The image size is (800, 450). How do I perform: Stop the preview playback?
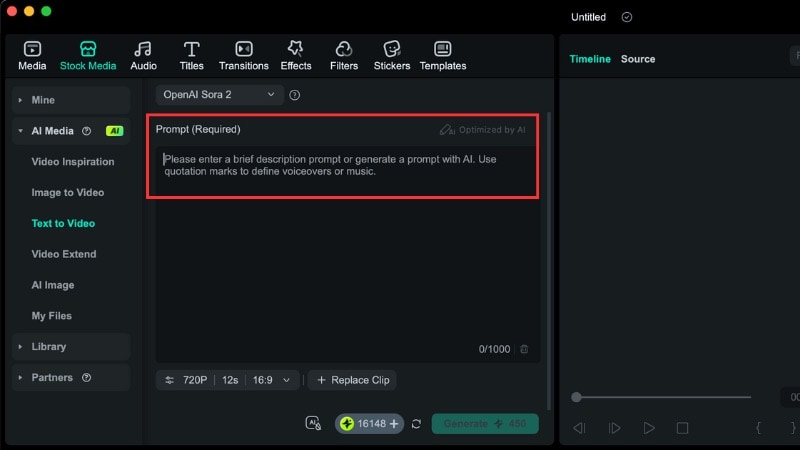682,428
